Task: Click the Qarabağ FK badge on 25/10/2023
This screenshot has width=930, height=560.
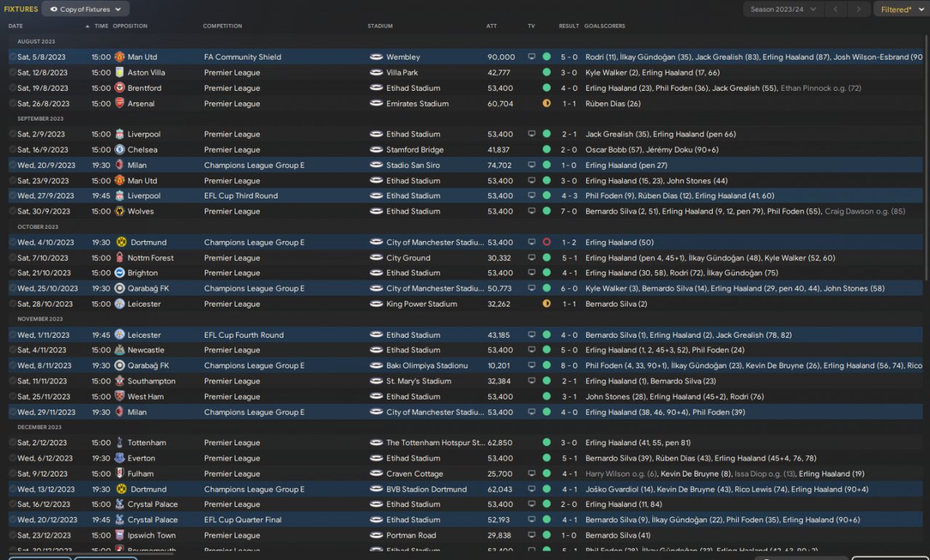Action: click(x=119, y=288)
